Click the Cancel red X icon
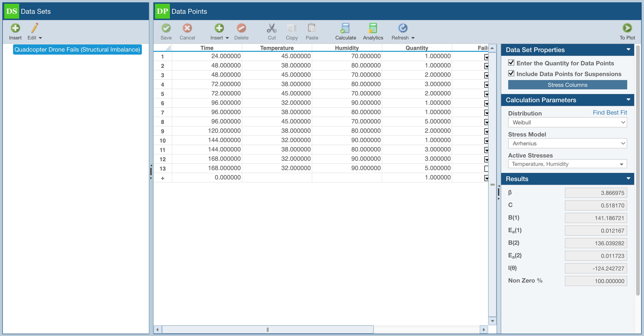644x336 pixels. pyautogui.click(x=187, y=28)
